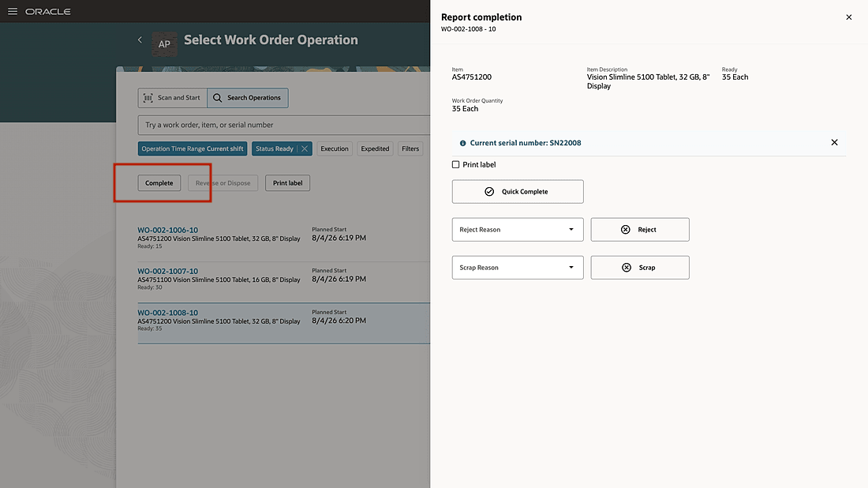Click the Reject button
This screenshot has width=868, height=488.
[640, 229]
